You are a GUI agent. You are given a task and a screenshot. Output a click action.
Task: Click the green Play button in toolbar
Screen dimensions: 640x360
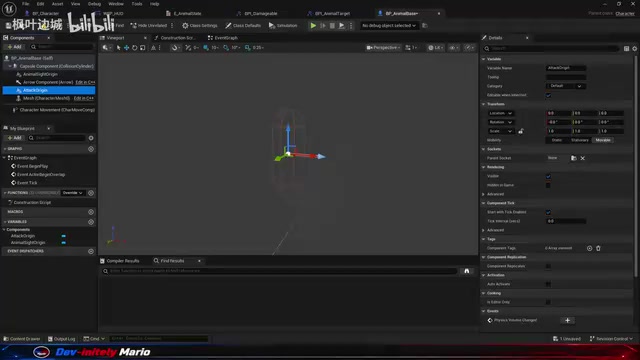pos(313,25)
